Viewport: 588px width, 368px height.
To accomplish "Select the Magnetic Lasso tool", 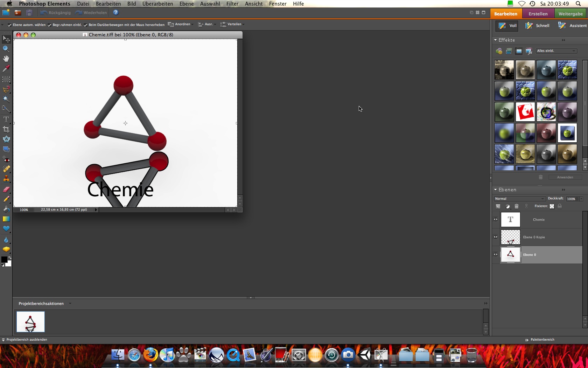I will point(6,89).
